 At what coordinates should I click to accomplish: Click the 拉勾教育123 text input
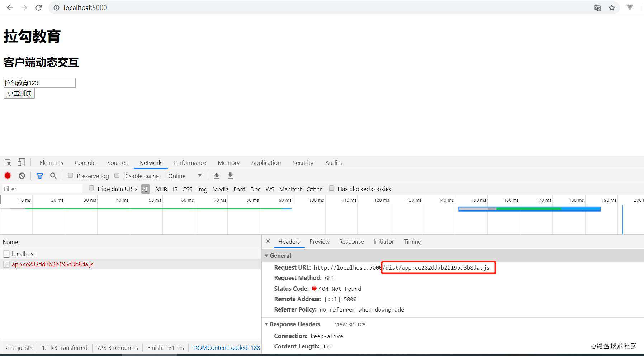pyautogui.click(x=39, y=83)
